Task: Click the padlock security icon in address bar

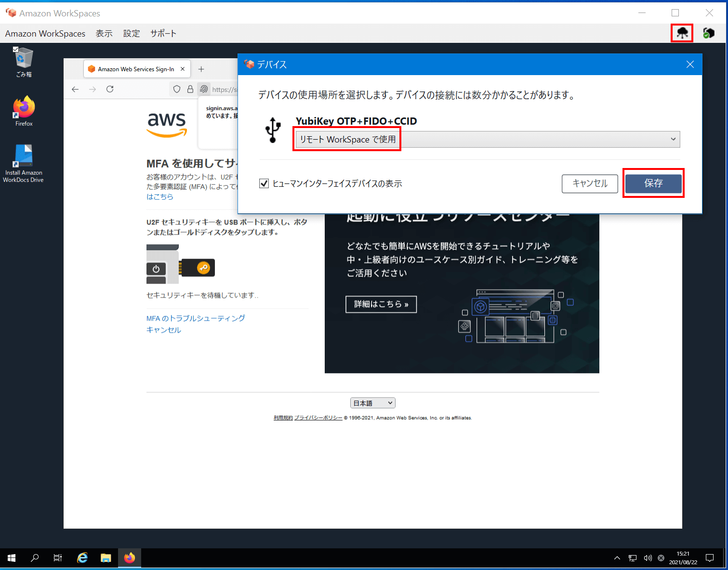Action: [191, 89]
